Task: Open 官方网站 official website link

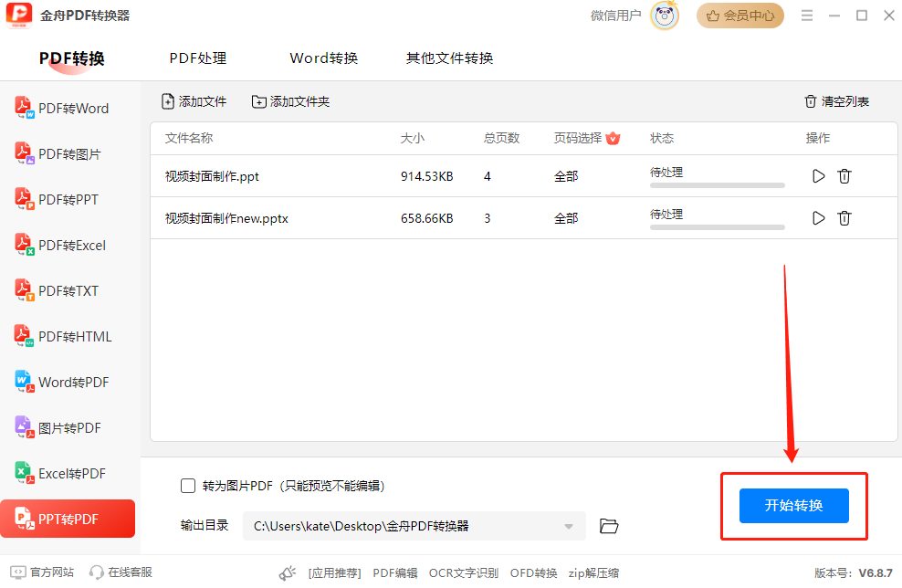Action: pyautogui.click(x=42, y=572)
